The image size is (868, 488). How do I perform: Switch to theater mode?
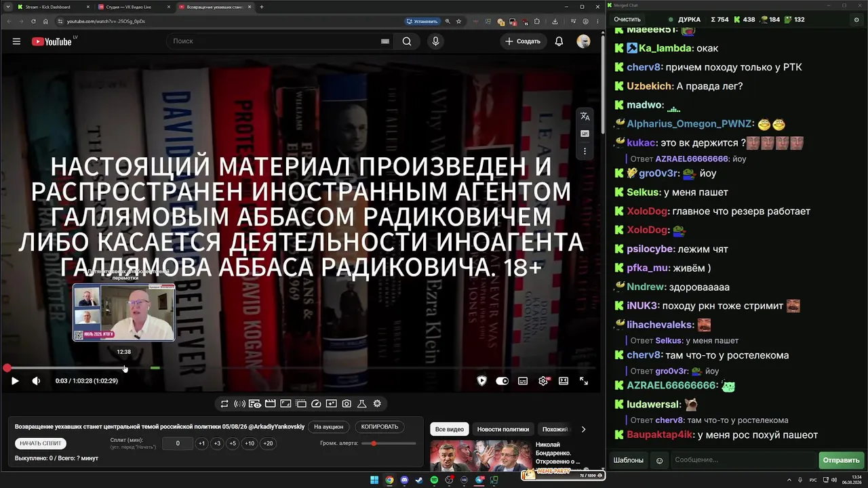click(x=564, y=381)
